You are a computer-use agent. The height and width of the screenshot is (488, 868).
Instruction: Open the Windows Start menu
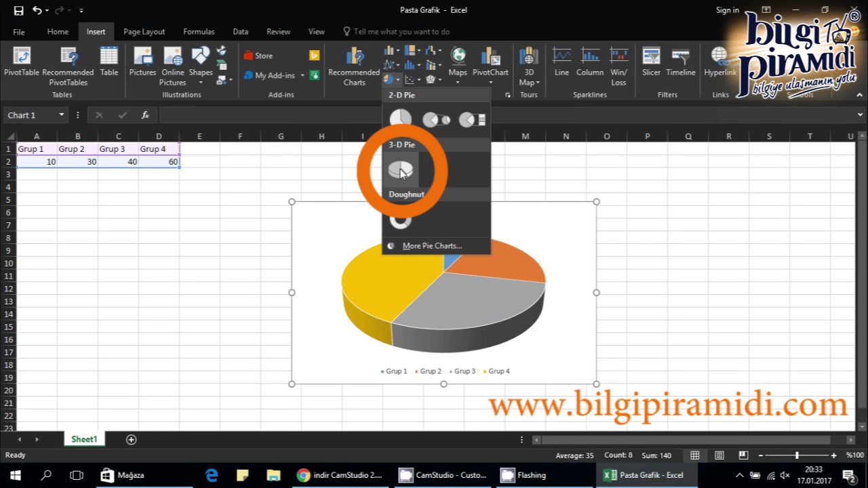coord(15,475)
